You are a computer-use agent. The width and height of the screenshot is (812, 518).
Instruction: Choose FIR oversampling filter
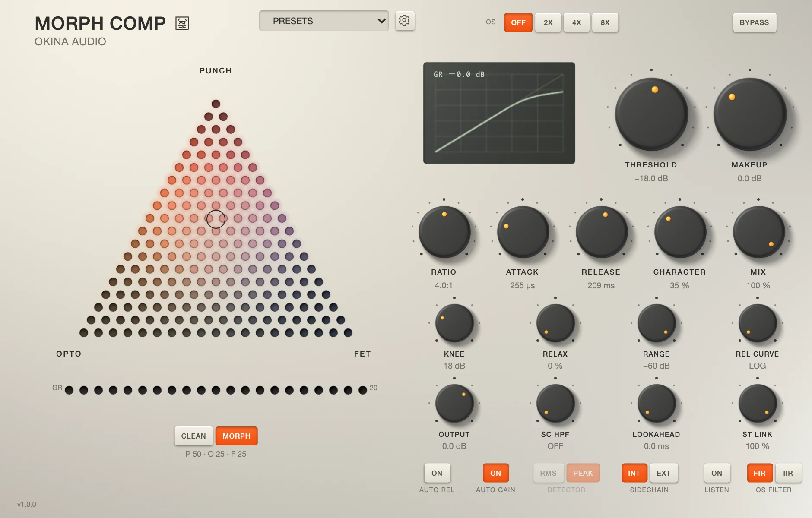pos(760,473)
